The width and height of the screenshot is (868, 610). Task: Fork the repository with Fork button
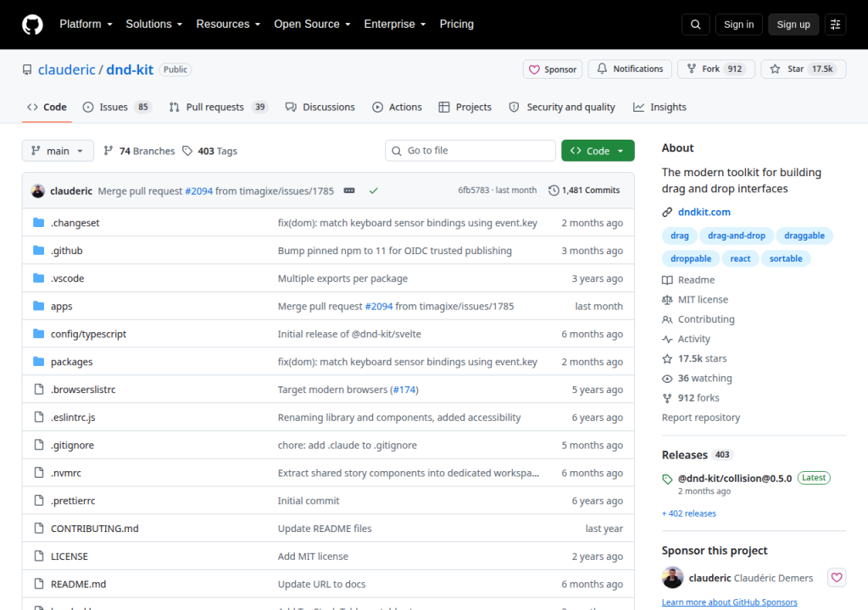(x=716, y=69)
